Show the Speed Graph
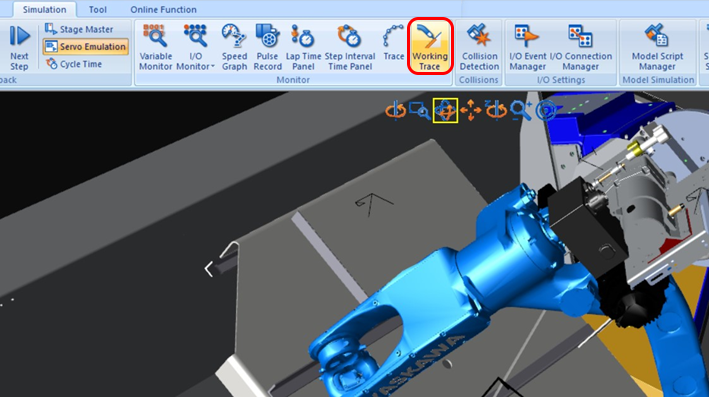The height and width of the screenshot is (397, 709). point(234,47)
